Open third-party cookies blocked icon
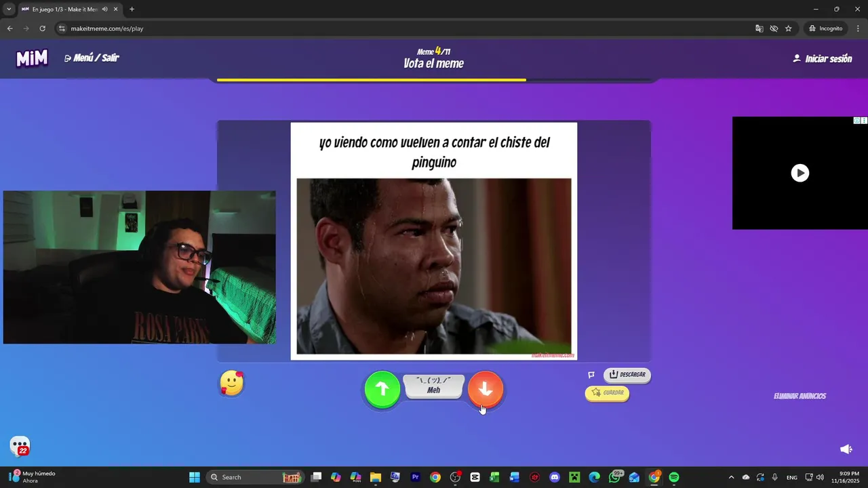Viewport: 868px width, 488px height. pyautogui.click(x=774, y=28)
